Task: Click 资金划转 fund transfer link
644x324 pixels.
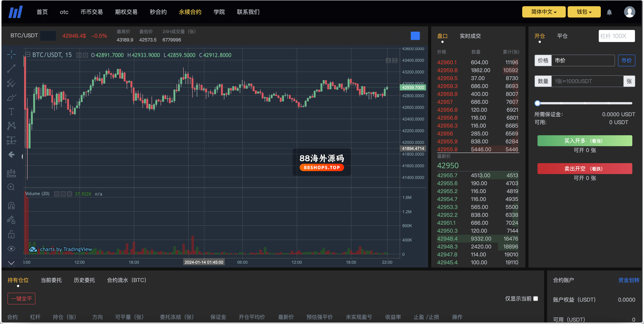Action: (x=629, y=280)
